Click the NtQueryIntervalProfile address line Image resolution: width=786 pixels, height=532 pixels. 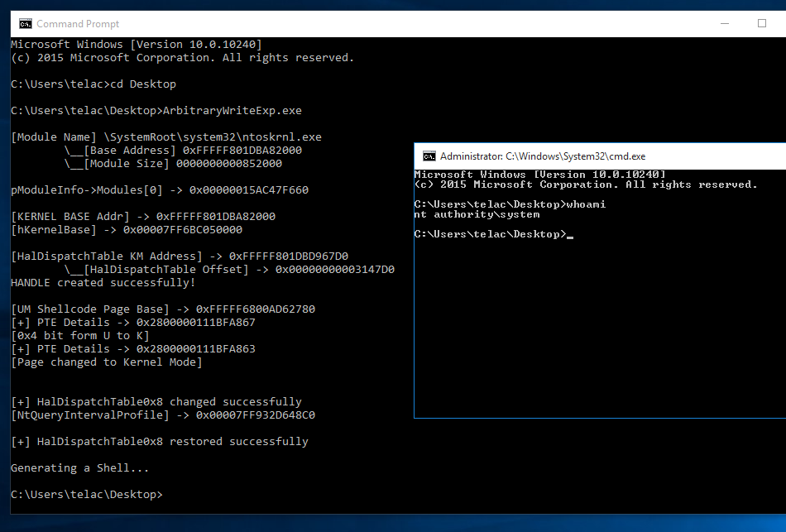[x=163, y=415]
